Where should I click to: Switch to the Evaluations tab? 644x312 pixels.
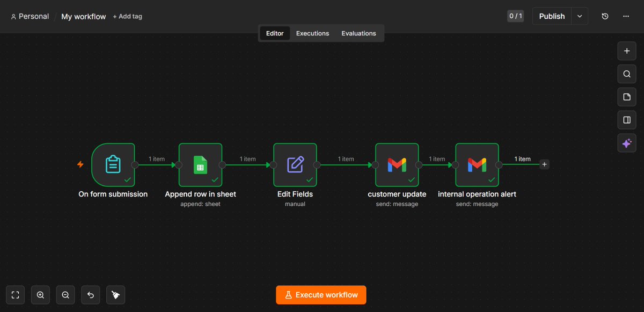(x=358, y=33)
